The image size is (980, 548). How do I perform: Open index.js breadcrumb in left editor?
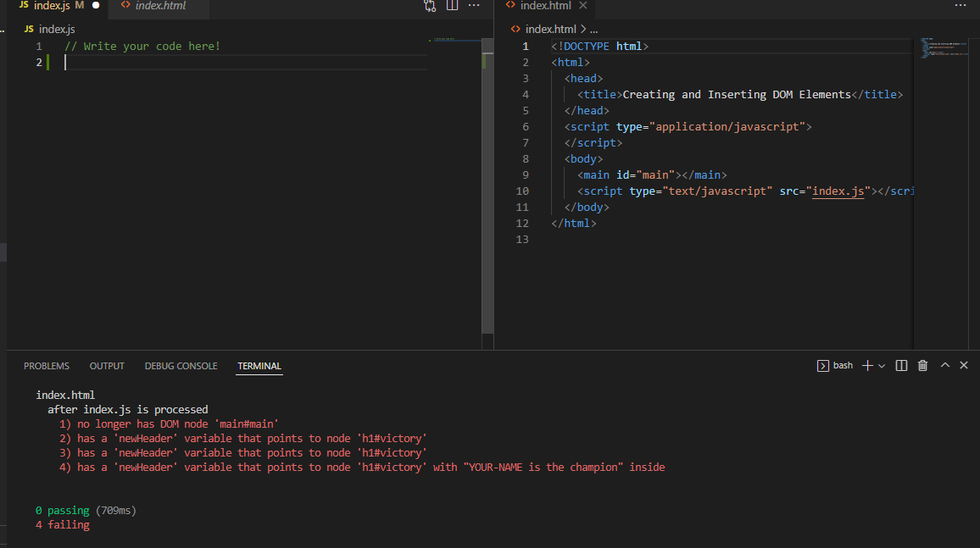[57, 29]
